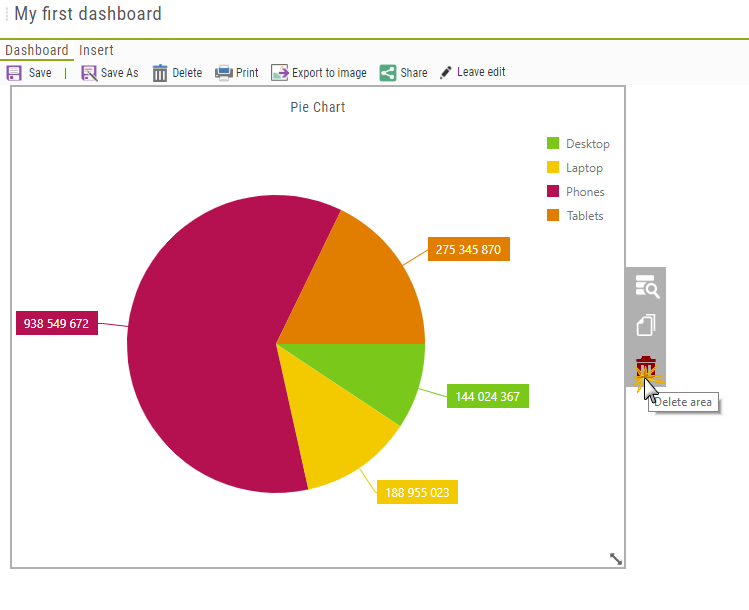This screenshot has height=610, width=749.
Task: Click the Save floppy disk icon
Action: click(x=14, y=73)
